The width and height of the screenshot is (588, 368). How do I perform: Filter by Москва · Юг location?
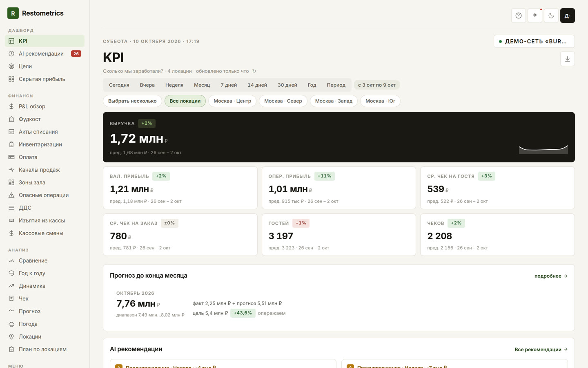[x=380, y=101]
